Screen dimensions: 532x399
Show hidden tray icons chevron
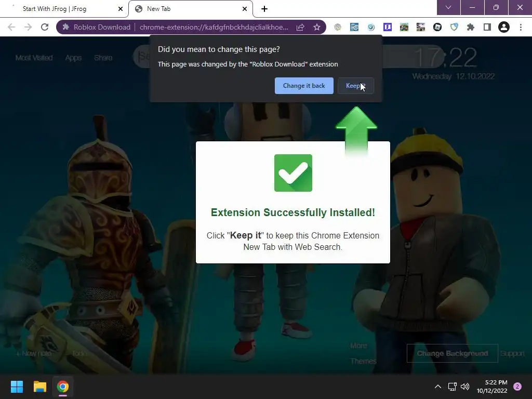[x=438, y=387]
